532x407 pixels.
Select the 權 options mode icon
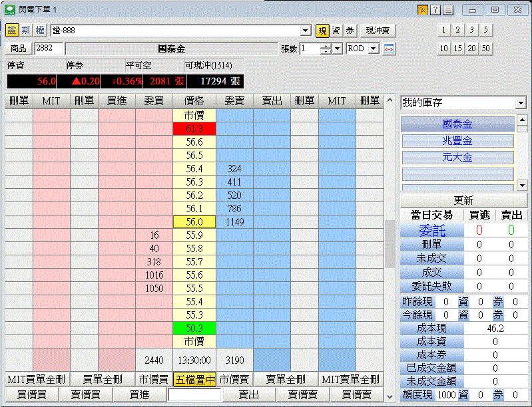[x=39, y=30]
